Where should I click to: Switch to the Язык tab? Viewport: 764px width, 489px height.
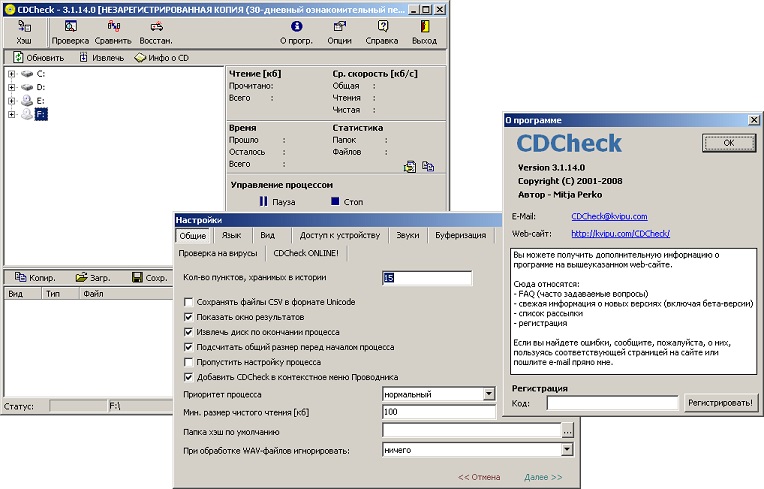(x=231, y=235)
